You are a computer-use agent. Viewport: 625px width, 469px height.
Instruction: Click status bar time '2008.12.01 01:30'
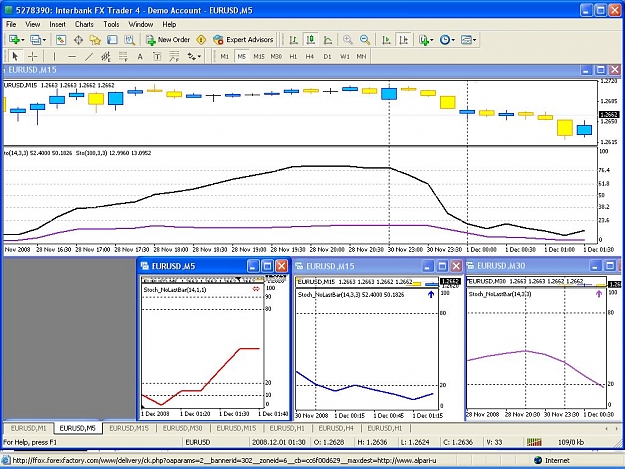pos(278,442)
